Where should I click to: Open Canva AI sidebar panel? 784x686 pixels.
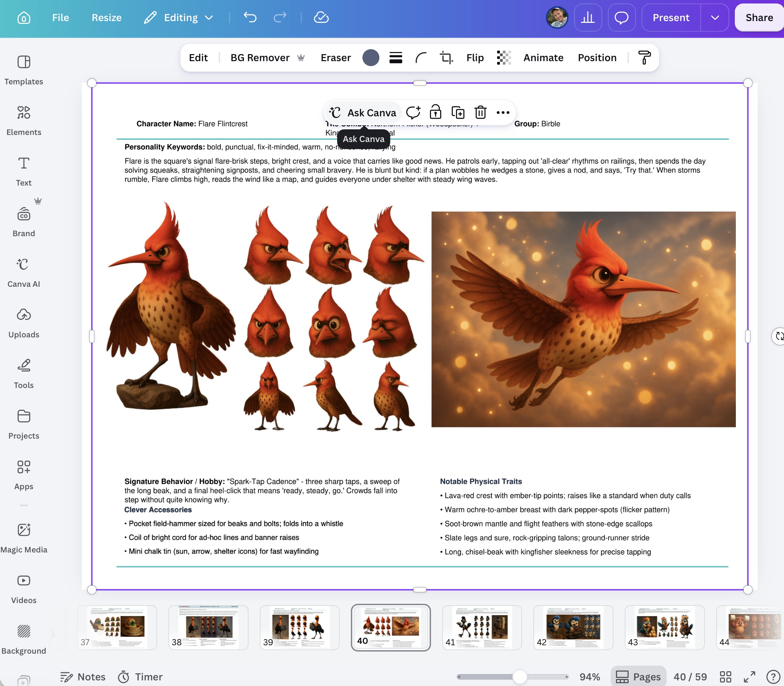pyautogui.click(x=24, y=273)
